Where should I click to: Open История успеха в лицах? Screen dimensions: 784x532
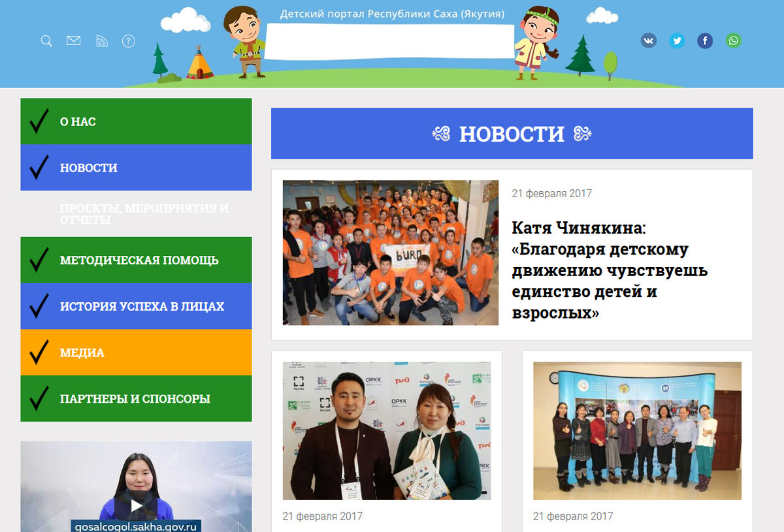tap(136, 306)
